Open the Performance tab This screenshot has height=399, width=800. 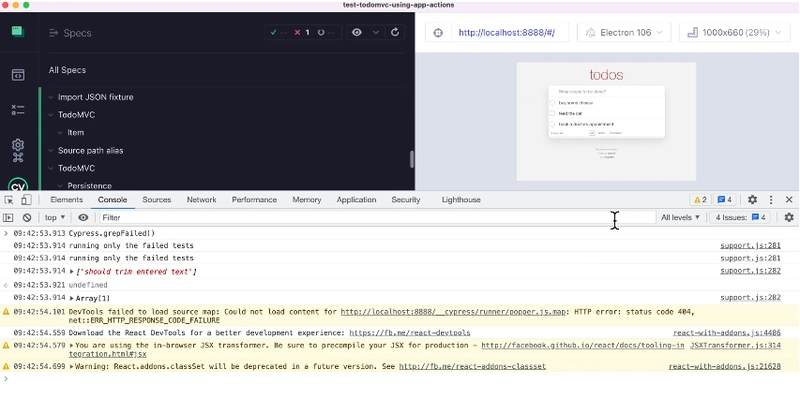[x=254, y=200]
